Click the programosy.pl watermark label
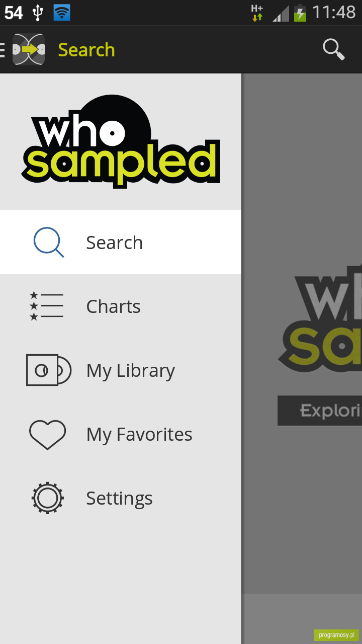 pos(336,635)
